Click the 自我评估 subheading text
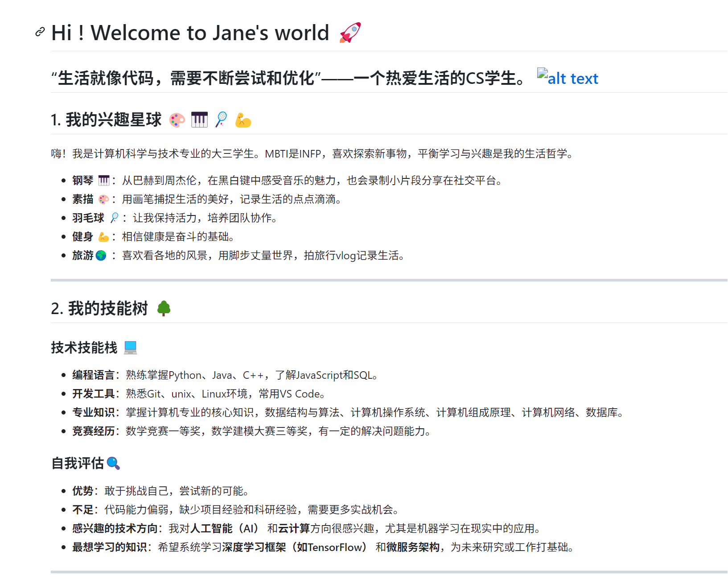Screen dimensions: 728x580 [78, 463]
